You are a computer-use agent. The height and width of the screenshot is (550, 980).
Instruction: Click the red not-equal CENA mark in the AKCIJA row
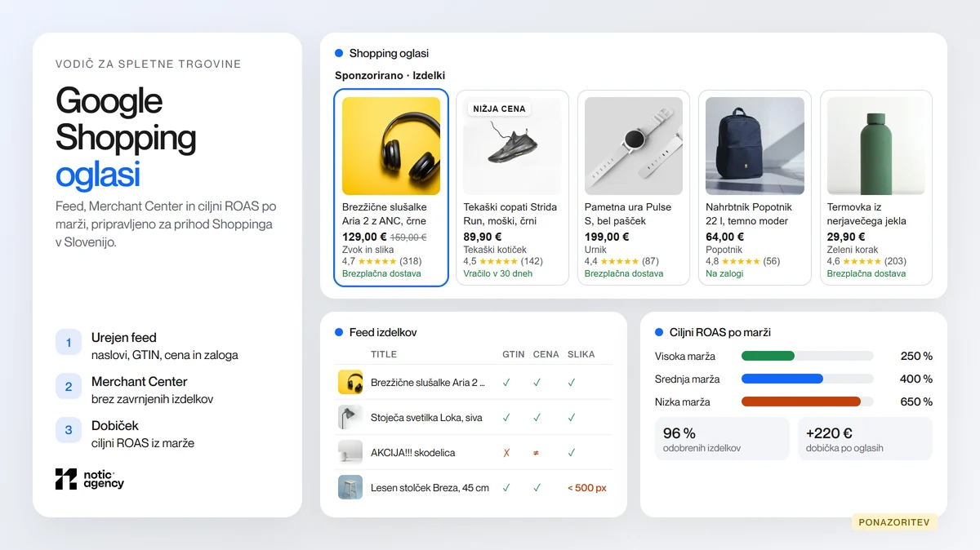(537, 452)
